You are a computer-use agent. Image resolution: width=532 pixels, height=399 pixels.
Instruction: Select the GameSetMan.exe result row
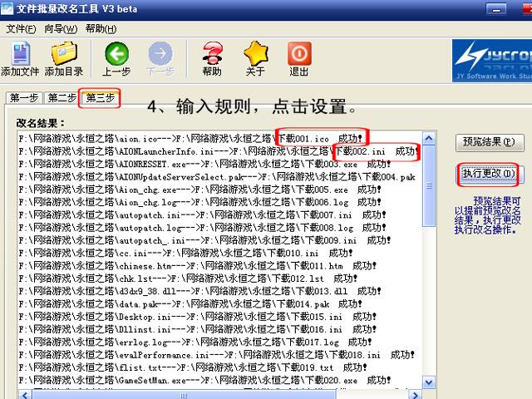[205, 381]
